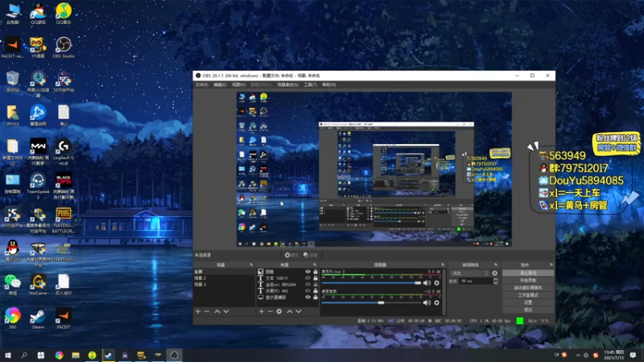Select the 全屏 scene
The width and height of the screenshot is (644, 362).
pos(224,272)
